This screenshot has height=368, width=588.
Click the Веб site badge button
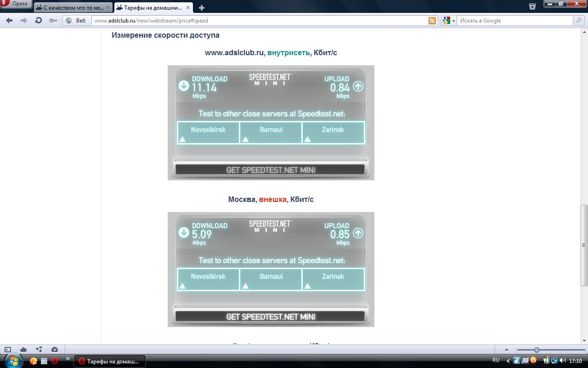click(76, 21)
